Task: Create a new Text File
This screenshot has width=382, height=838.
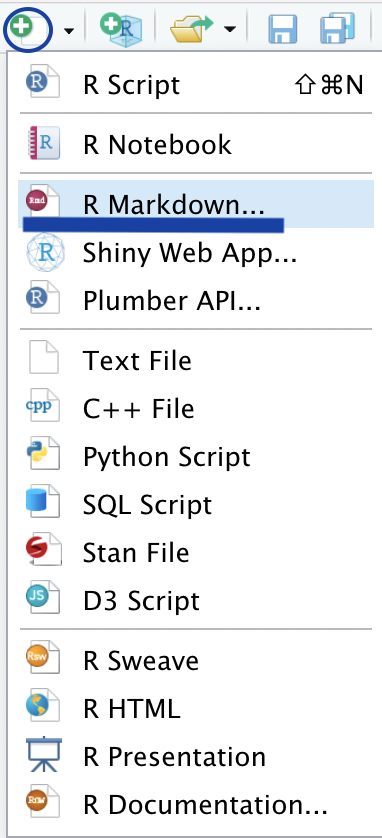Action: (x=196, y=361)
